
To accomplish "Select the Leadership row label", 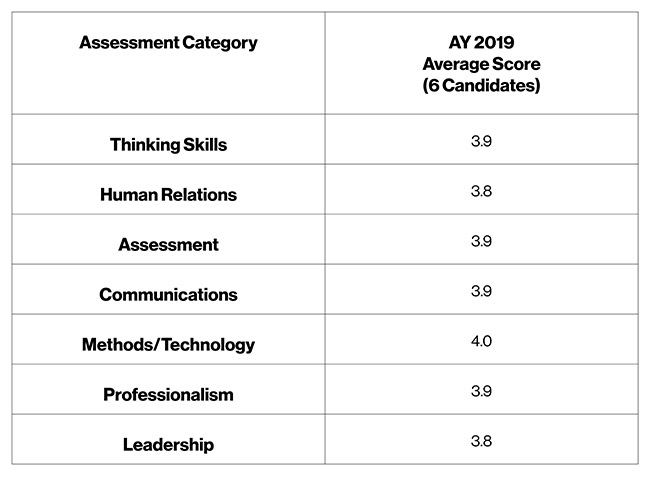I will coord(168,445).
